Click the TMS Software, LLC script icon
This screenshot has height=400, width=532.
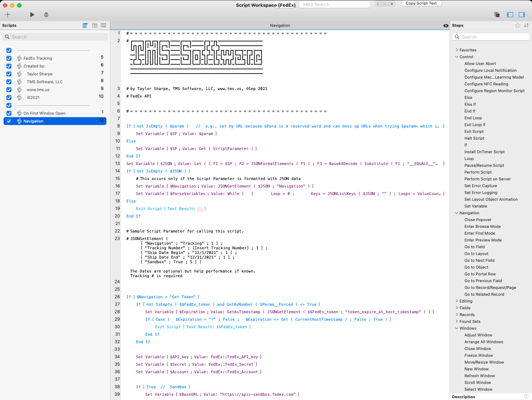19,82
